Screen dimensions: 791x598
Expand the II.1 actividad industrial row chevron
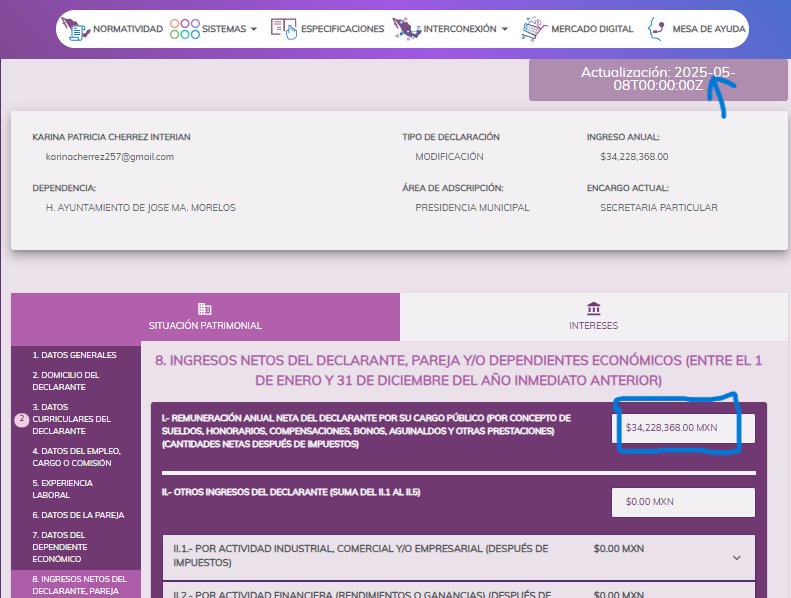737,558
